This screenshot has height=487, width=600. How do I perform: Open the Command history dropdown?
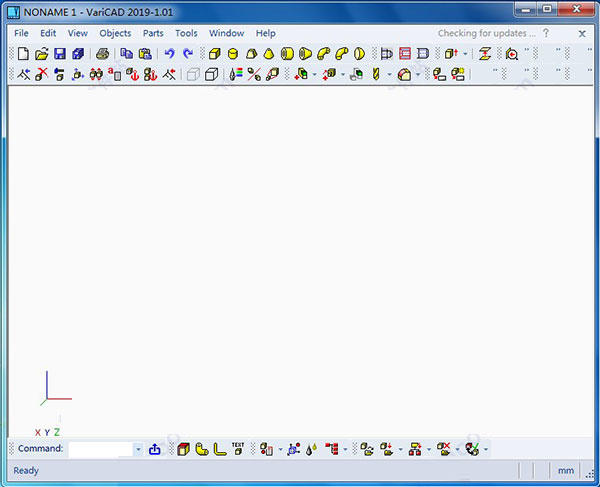[x=139, y=449]
